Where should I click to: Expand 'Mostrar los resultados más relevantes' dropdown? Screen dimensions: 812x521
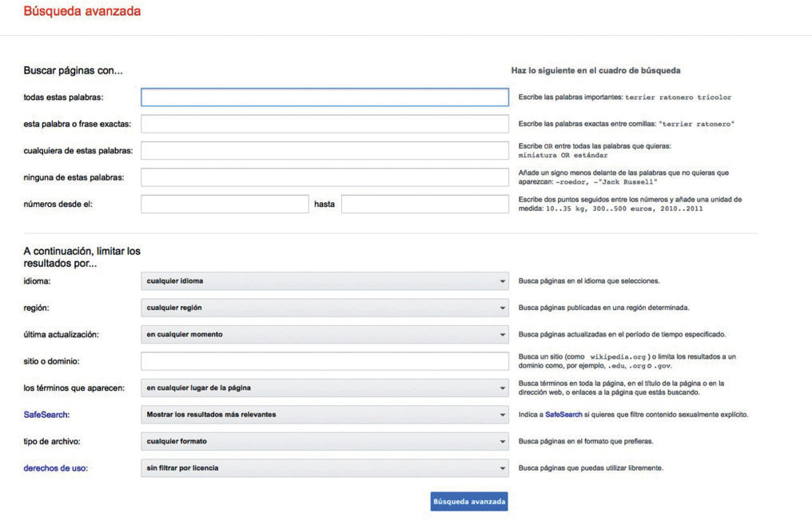(x=324, y=415)
